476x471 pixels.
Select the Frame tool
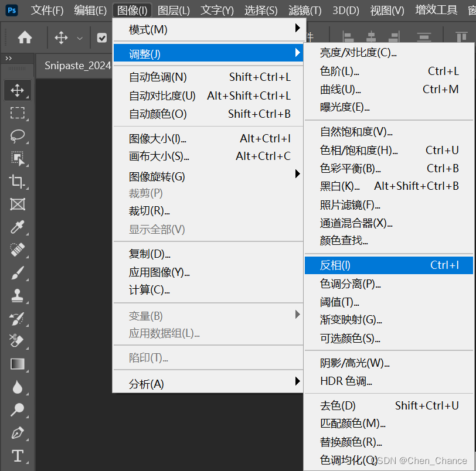point(18,204)
